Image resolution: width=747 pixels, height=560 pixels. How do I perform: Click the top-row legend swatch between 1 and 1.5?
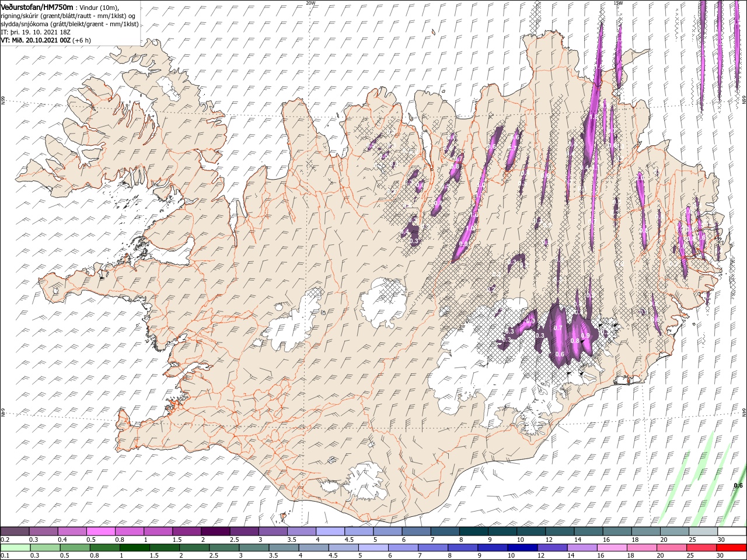pyautogui.click(x=158, y=531)
